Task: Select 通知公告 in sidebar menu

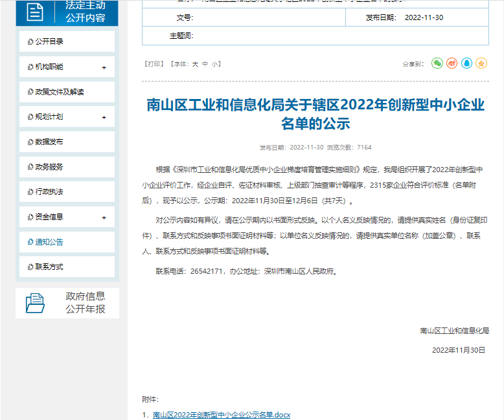Action: [49, 242]
